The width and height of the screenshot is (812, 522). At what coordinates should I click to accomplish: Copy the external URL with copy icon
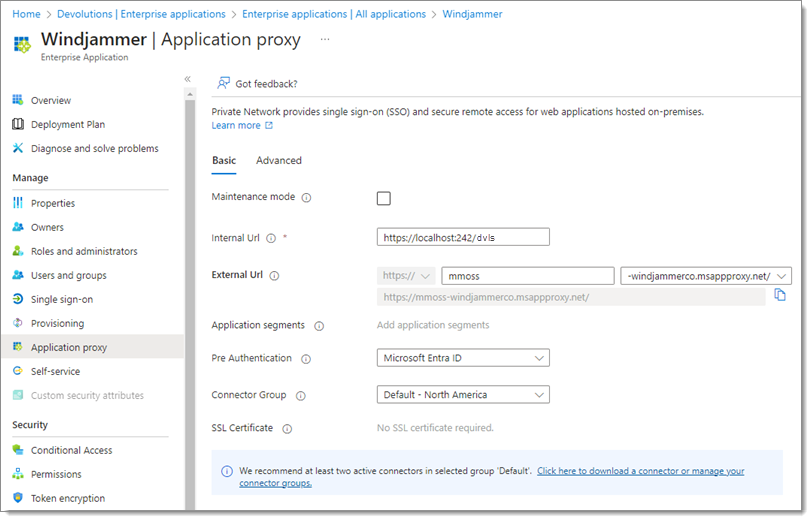point(780,295)
